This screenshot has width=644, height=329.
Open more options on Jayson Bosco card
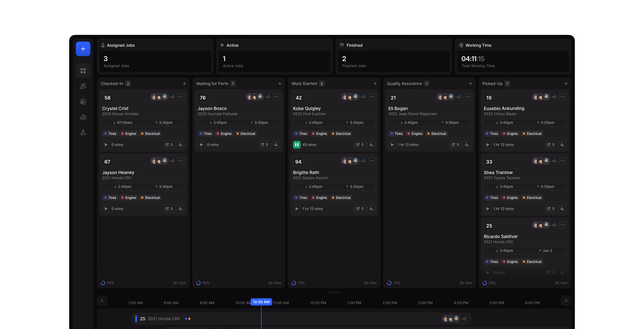tap(276, 97)
